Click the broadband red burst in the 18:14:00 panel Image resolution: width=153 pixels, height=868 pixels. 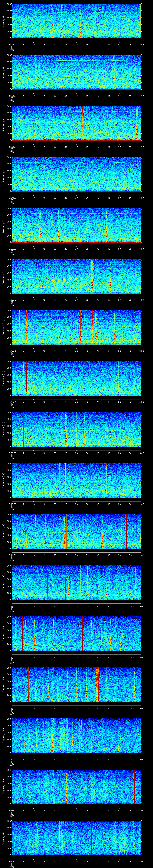click(98, 684)
